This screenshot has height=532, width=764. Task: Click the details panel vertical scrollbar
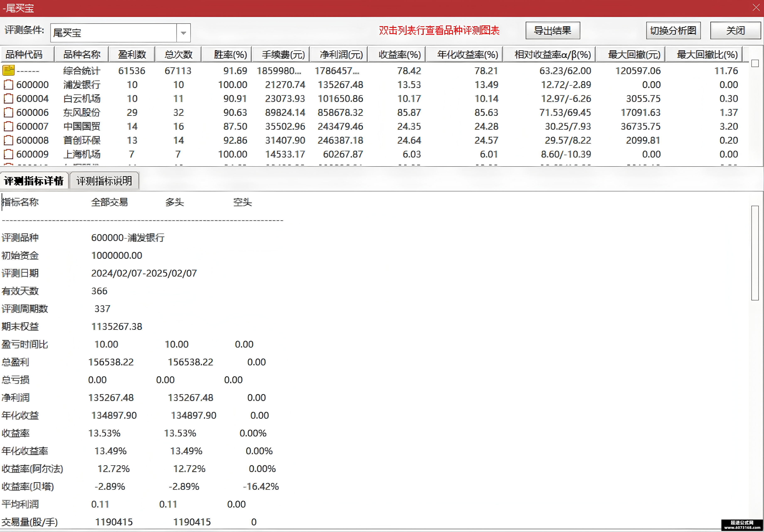755,253
